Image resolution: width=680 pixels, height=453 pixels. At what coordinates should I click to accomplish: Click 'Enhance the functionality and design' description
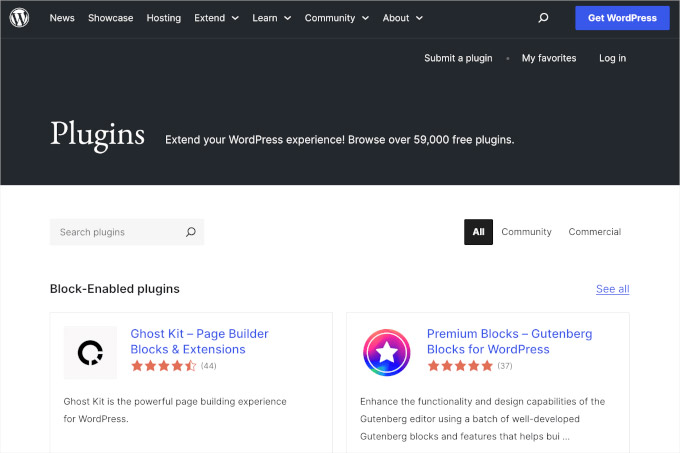coord(482,419)
